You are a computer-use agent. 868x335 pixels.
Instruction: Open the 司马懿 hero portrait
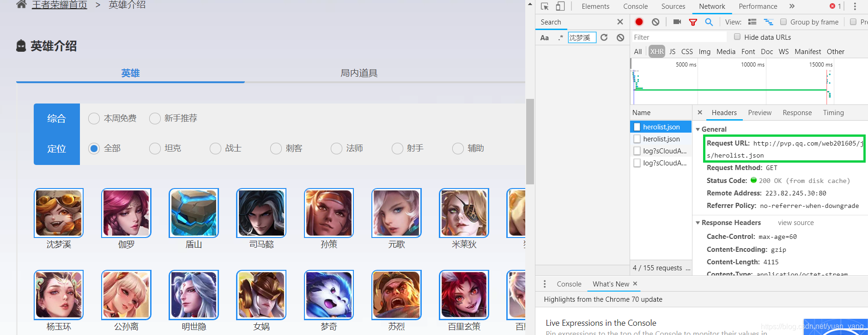tap(261, 213)
